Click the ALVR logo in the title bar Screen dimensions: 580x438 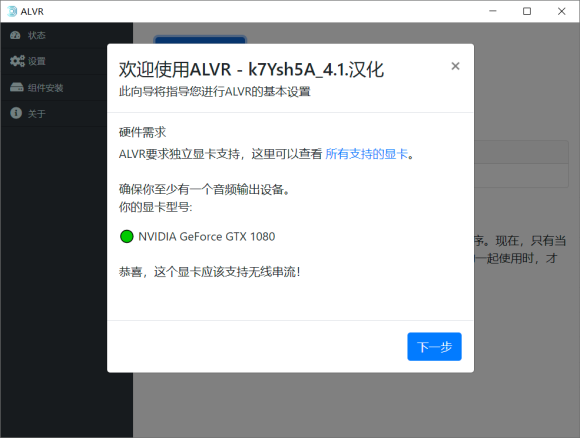point(12,11)
